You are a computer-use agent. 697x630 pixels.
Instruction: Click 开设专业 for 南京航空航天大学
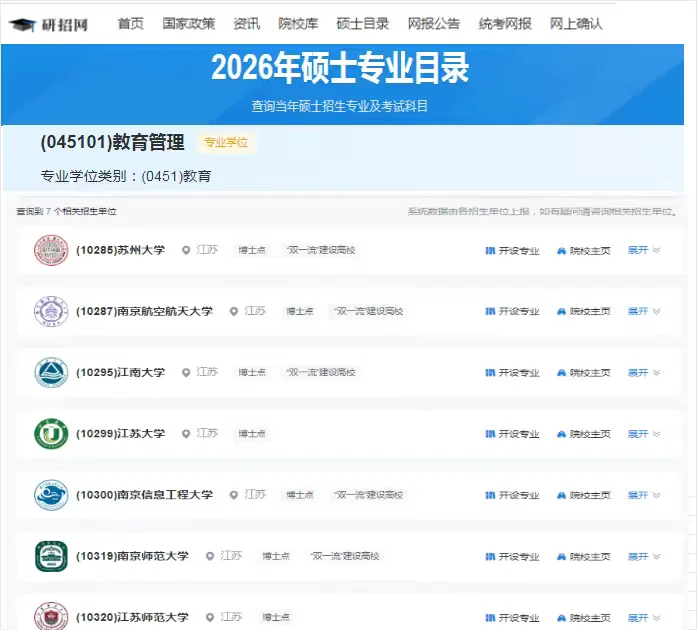(513, 312)
